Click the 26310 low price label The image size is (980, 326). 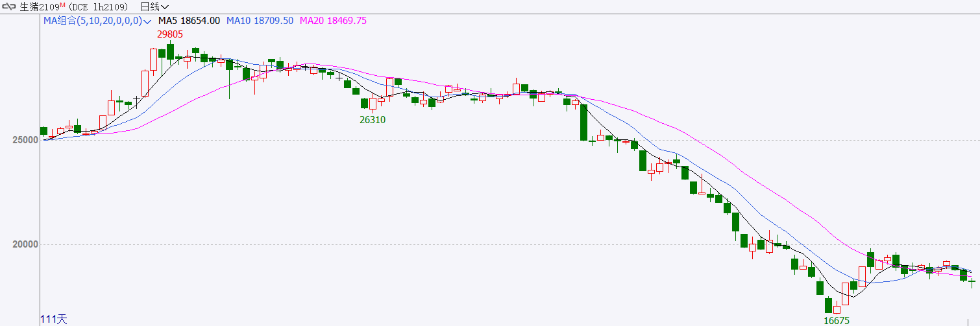click(373, 120)
